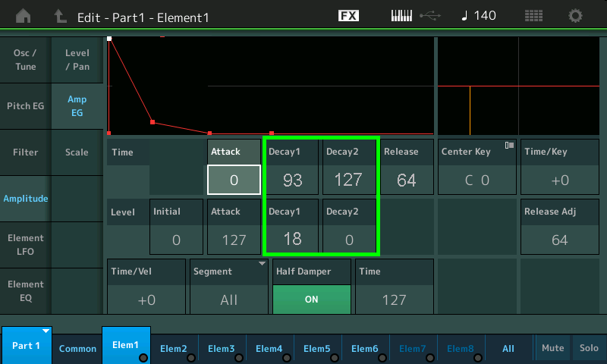Open the Pitch EG tab
This screenshot has width=607, height=364.
click(x=26, y=106)
